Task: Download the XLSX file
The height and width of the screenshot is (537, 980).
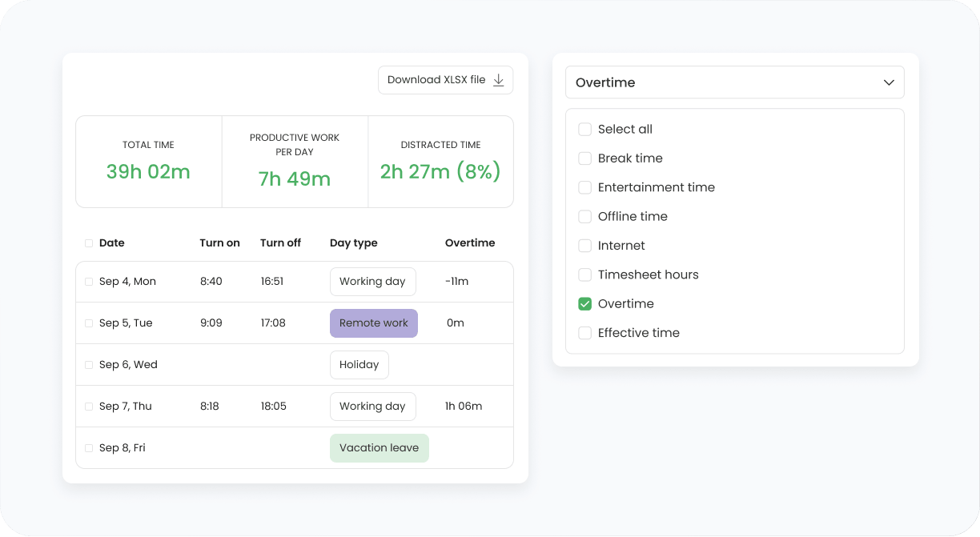Action: pyautogui.click(x=445, y=80)
